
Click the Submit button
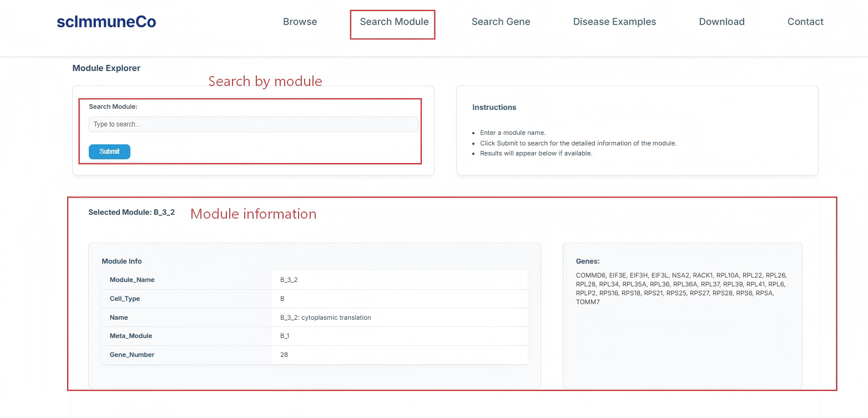[109, 152]
